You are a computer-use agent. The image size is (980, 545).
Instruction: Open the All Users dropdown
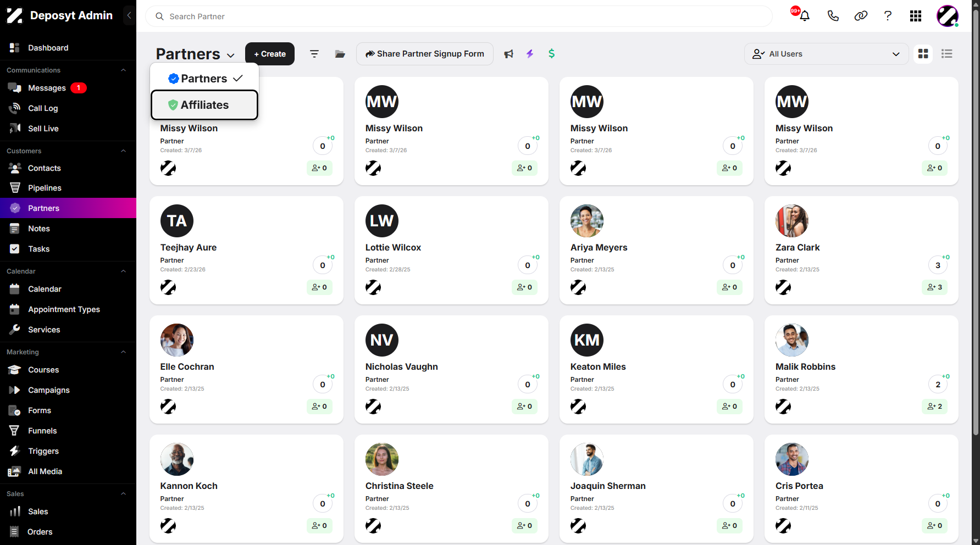coord(826,54)
